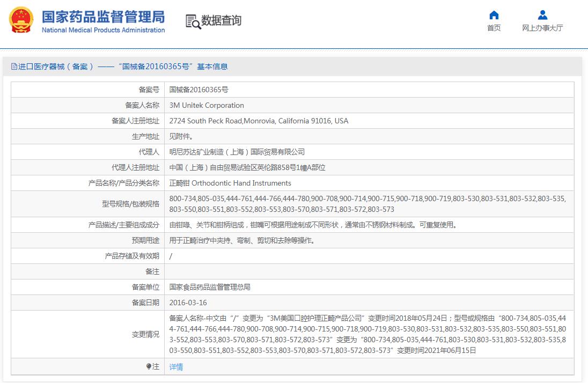Click the 产品存储及有效期 label
This screenshot has height=383, width=588.
coord(132,256)
